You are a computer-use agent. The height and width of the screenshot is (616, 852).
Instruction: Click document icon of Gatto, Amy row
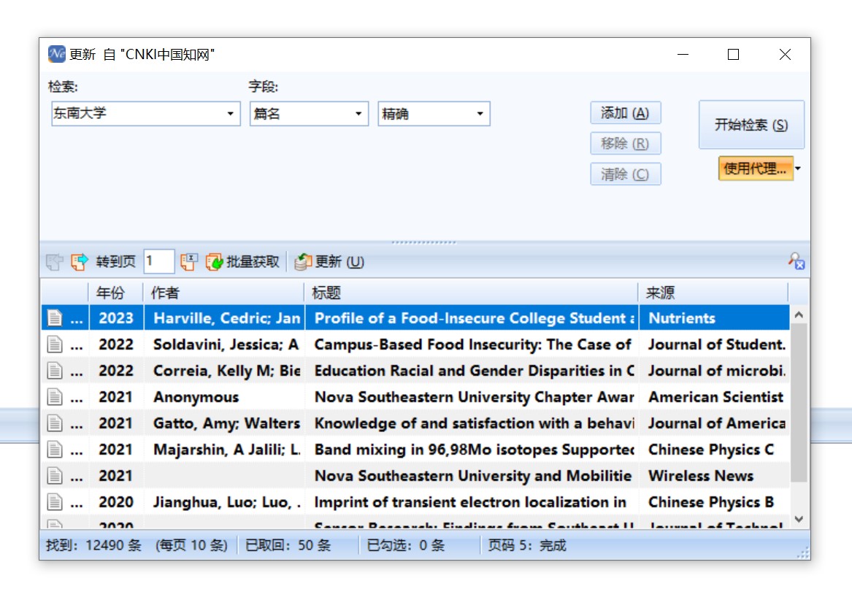pyautogui.click(x=54, y=423)
